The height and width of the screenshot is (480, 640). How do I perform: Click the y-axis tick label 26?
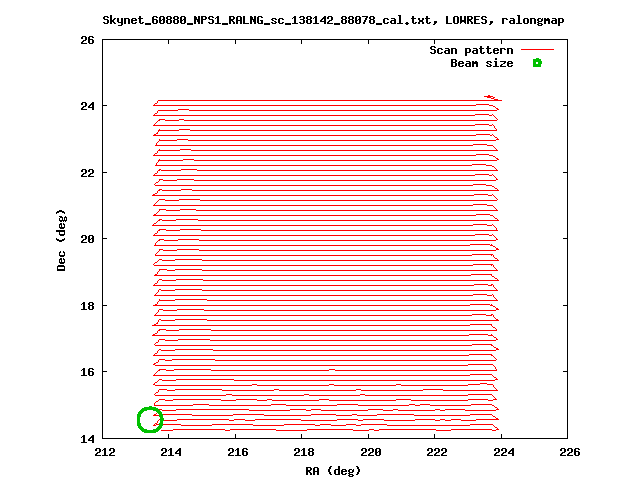[87, 40]
